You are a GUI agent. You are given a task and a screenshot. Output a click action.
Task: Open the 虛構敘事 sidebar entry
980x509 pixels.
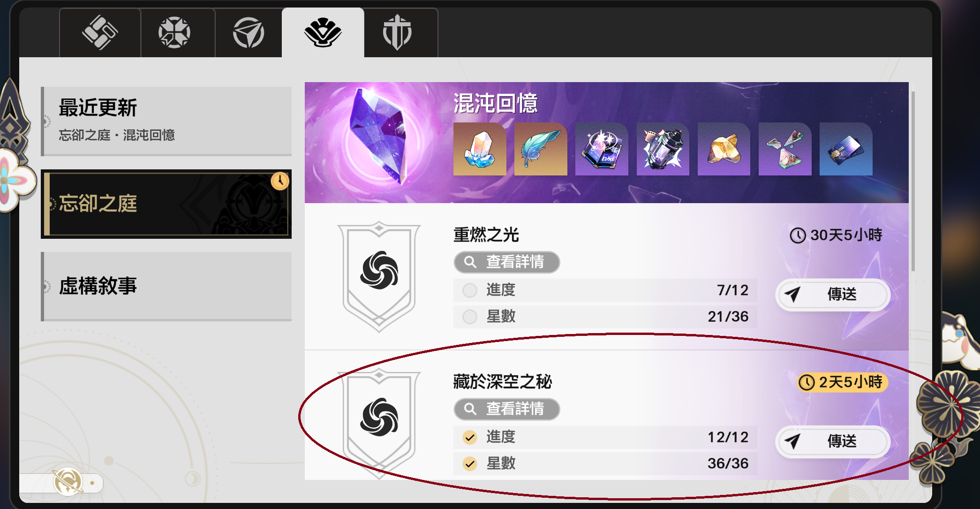(166, 287)
